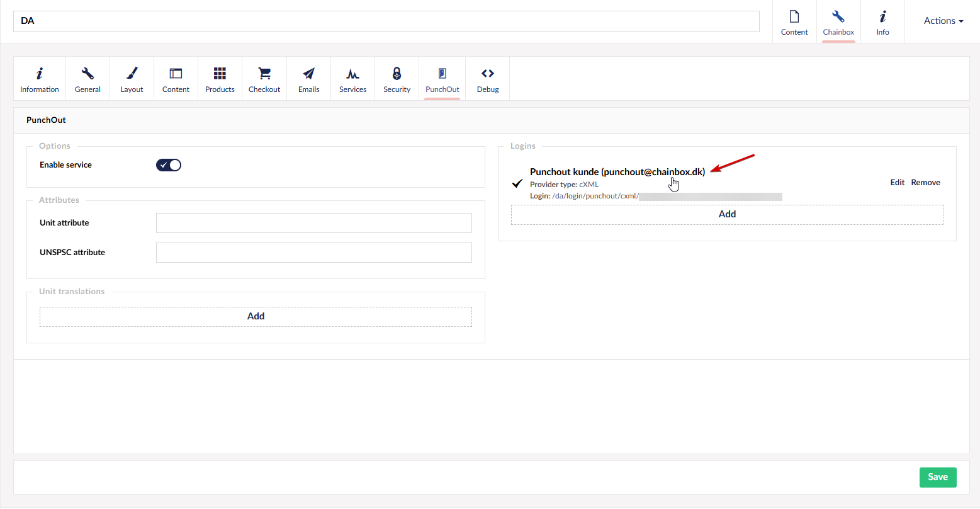Switch to the Content settings tab
Viewport: 980px width, 509px height.
click(176, 79)
